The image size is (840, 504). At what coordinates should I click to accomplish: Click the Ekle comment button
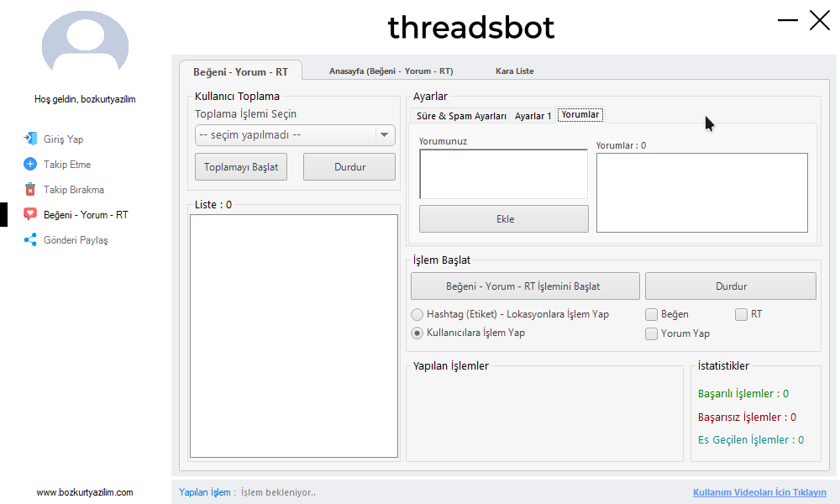click(x=503, y=218)
